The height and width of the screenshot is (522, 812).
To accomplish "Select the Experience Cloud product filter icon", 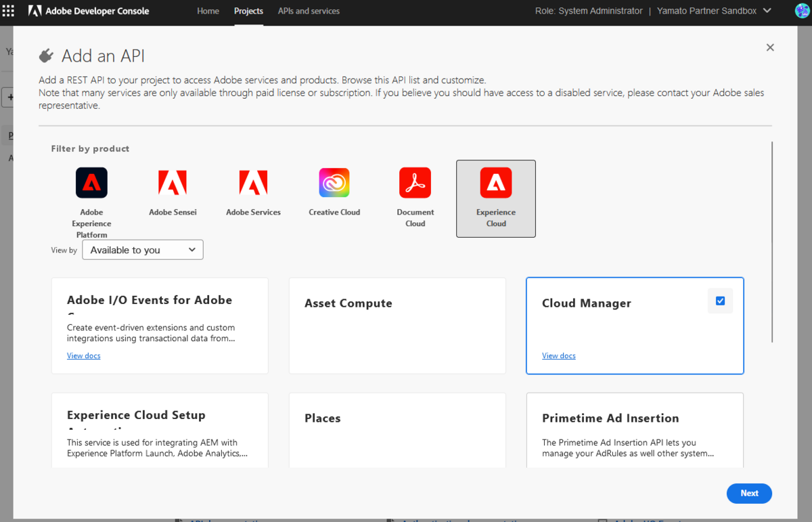I will click(x=496, y=182).
